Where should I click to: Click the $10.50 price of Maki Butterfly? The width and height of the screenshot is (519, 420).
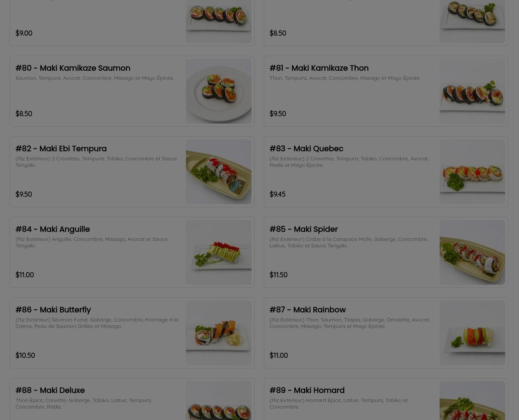25,355
